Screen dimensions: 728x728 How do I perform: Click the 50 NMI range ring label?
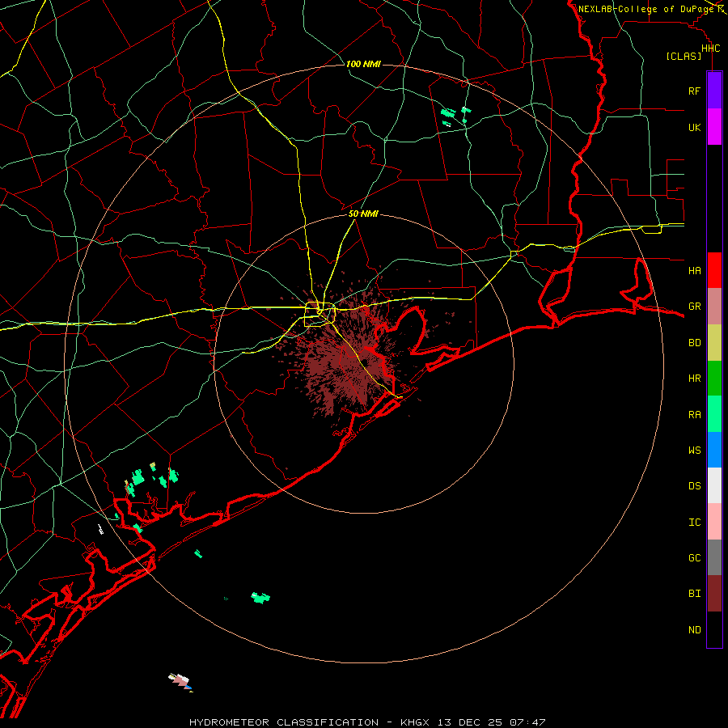click(363, 214)
